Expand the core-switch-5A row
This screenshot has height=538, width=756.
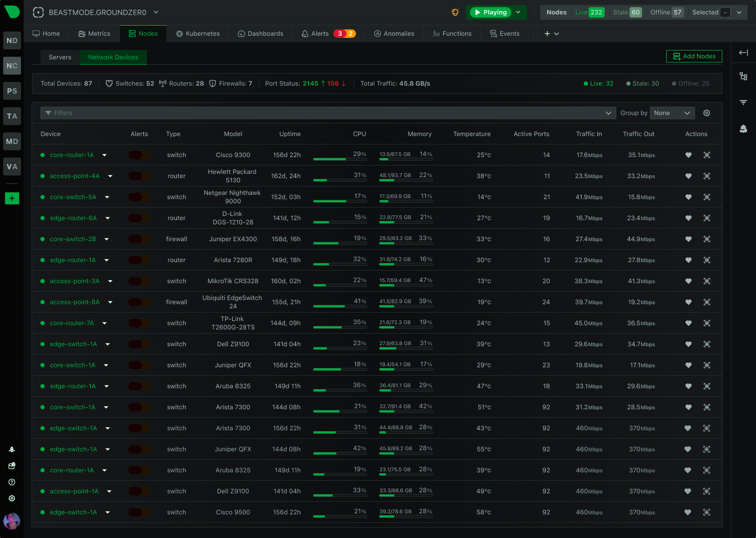click(x=107, y=197)
